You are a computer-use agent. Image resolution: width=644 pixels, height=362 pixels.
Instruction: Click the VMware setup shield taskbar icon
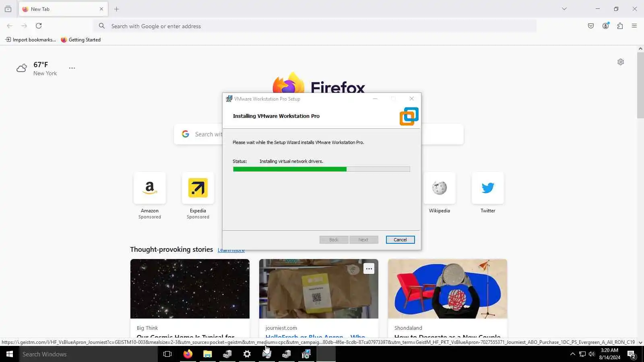click(306, 354)
